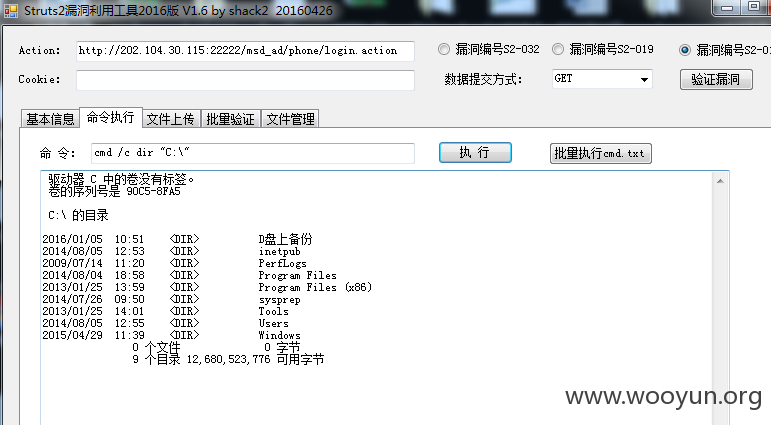Click the sysprep directory entry
Viewport: 771px width, 425px height.
(x=279, y=300)
